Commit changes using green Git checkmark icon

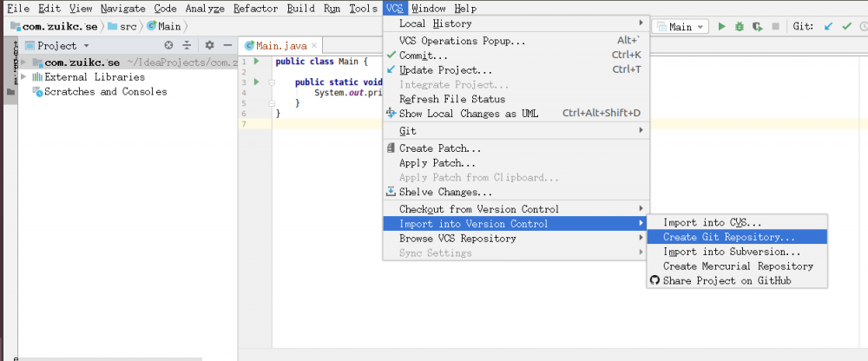(x=846, y=26)
